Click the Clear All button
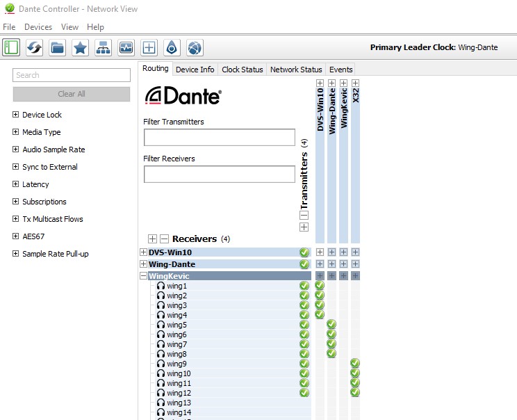This screenshot has width=517, height=420. tap(72, 94)
